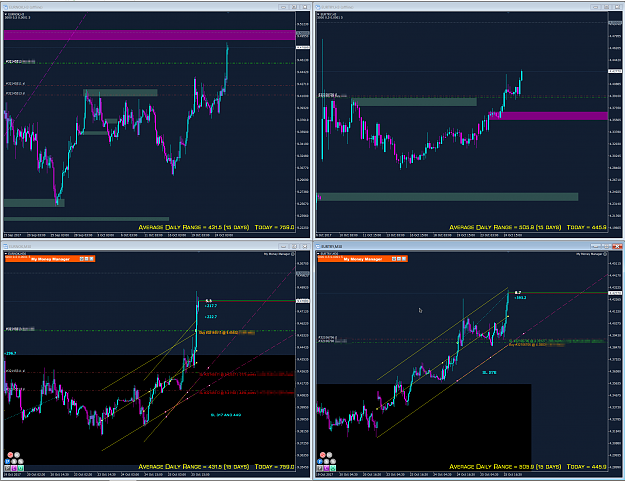
Task: Click the magenta square button in EURNOK M30 chart
Action: pyautogui.click(x=14, y=468)
